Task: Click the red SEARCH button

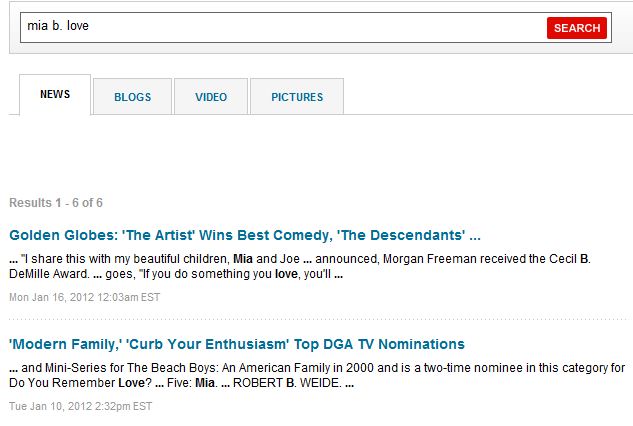Action: 576,28
